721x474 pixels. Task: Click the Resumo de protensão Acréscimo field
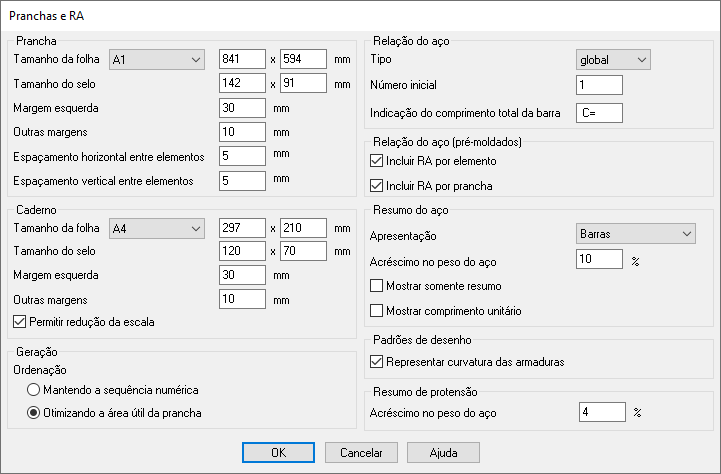[x=601, y=412]
